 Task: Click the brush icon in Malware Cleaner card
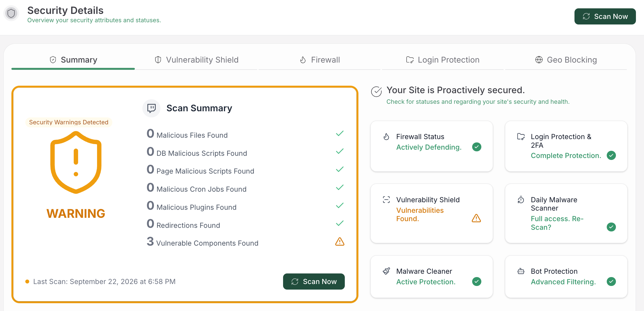[387, 271]
